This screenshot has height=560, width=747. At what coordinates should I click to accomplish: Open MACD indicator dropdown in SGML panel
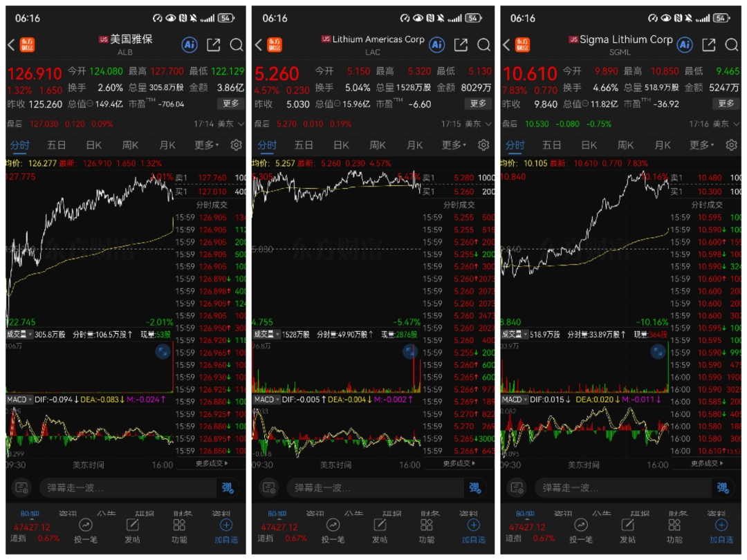(515, 400)
